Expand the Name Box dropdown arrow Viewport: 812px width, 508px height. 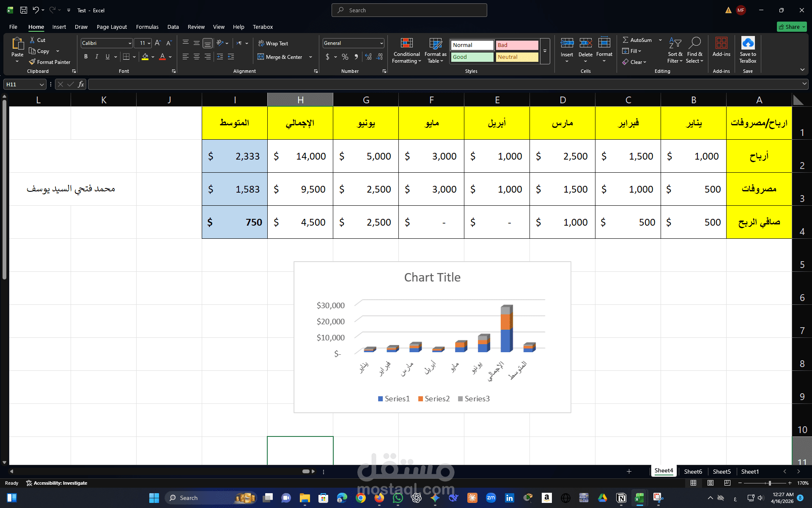[x=41, y=85]
